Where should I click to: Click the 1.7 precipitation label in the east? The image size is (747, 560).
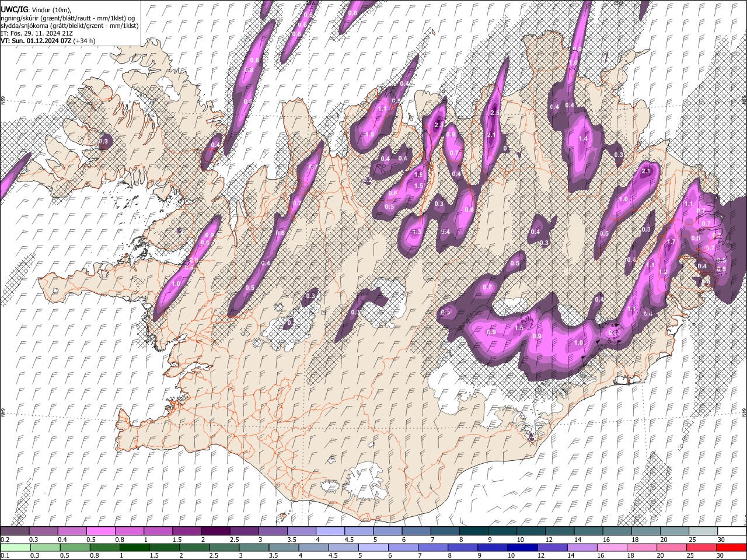click(x=671, y=242)
